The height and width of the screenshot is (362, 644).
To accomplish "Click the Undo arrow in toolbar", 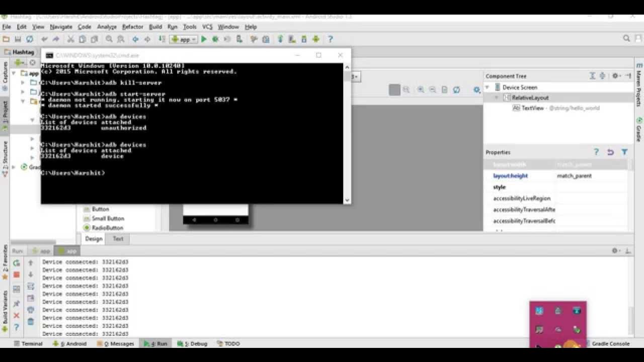I will tap(45, 39).
